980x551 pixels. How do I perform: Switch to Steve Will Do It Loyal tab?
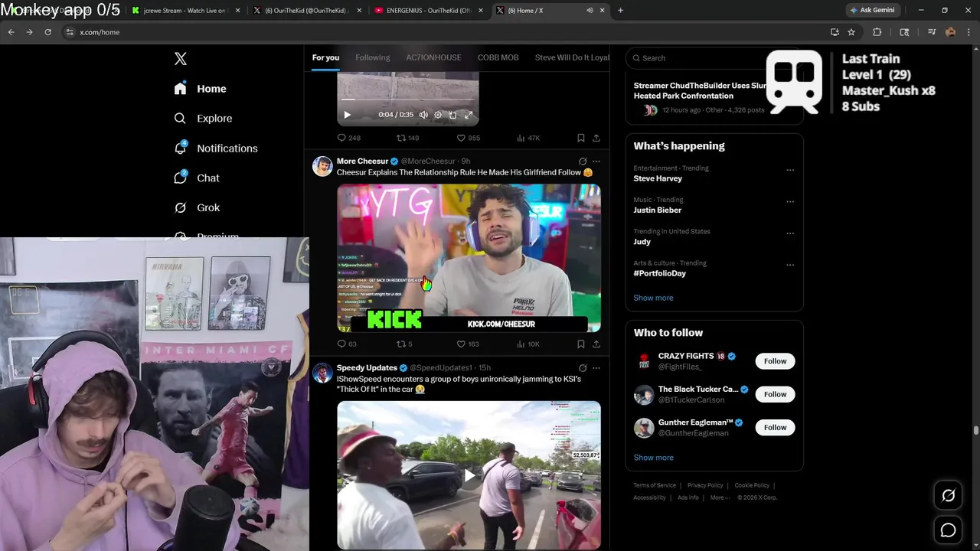click(572, 57)
